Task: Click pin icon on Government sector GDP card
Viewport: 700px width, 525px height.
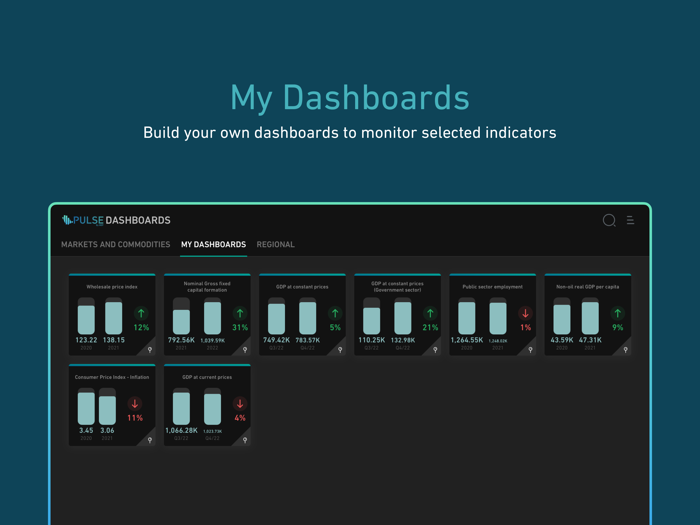Action: pos(435,350)
